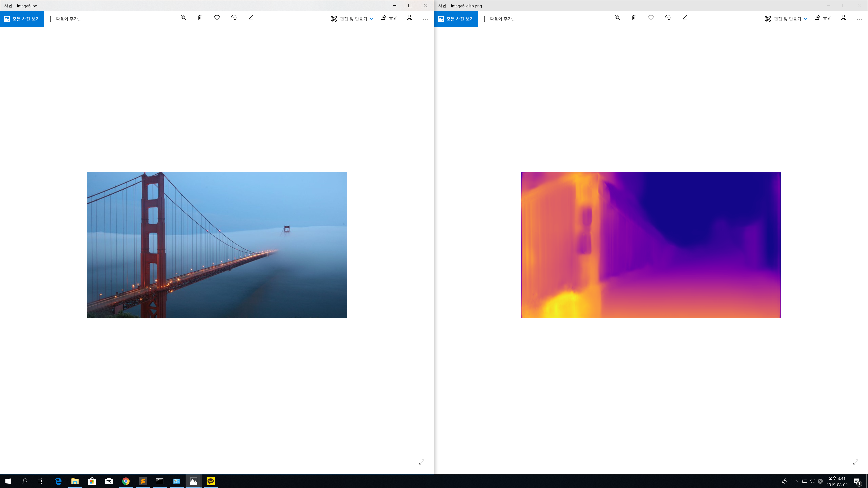Click 다음에 추가 in image6_disp.png window
This screenshot has width=868, height=488.
(498, 19)
